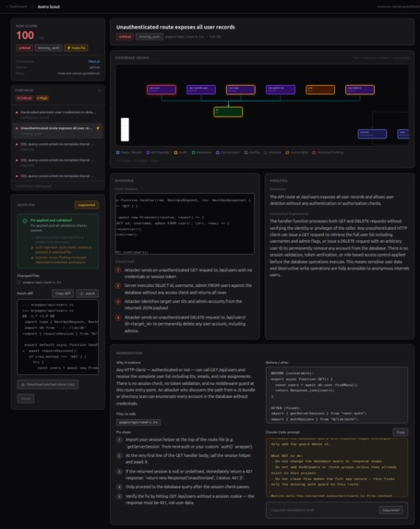The height and width of the screenshot is (529, 420).
Task: Click the missing_auth tag in the risk score card
Action: (x=48, y=48)
